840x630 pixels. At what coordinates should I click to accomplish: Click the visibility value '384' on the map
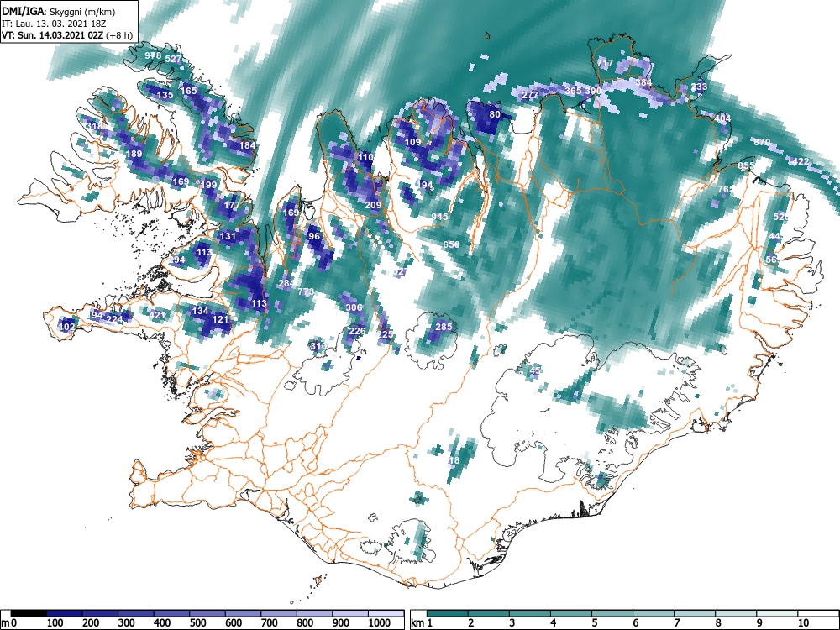click(644, 82)
